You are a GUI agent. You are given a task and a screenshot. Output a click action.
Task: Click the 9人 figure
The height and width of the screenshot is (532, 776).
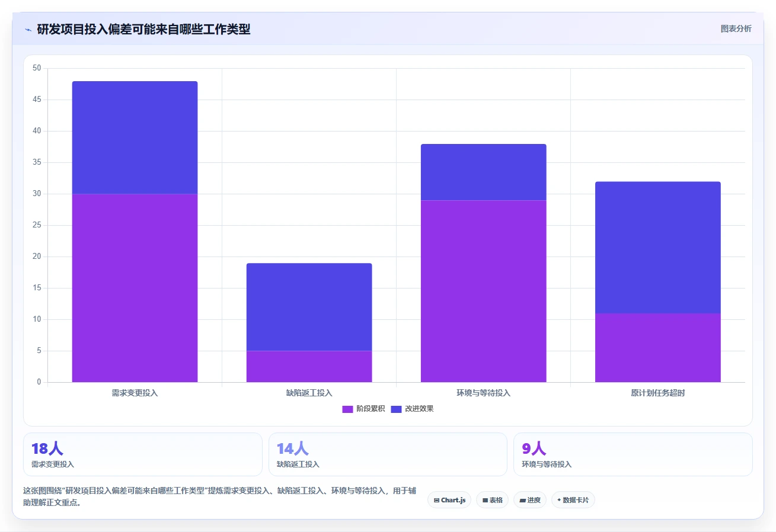(x=534, y=448)
